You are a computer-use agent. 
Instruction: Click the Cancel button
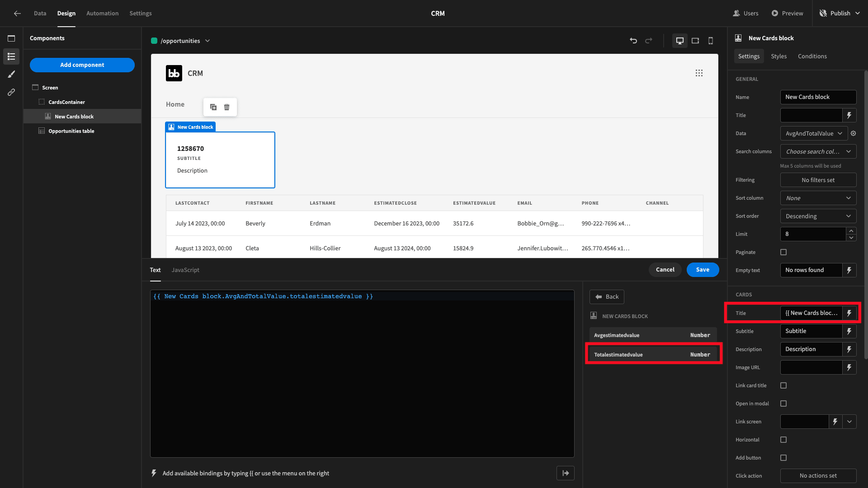coord(665,270)
